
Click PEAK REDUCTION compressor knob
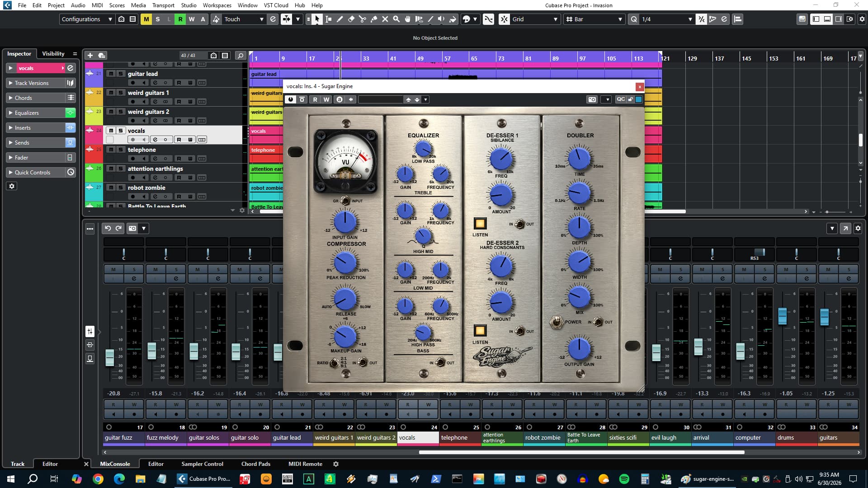(344, 262)
